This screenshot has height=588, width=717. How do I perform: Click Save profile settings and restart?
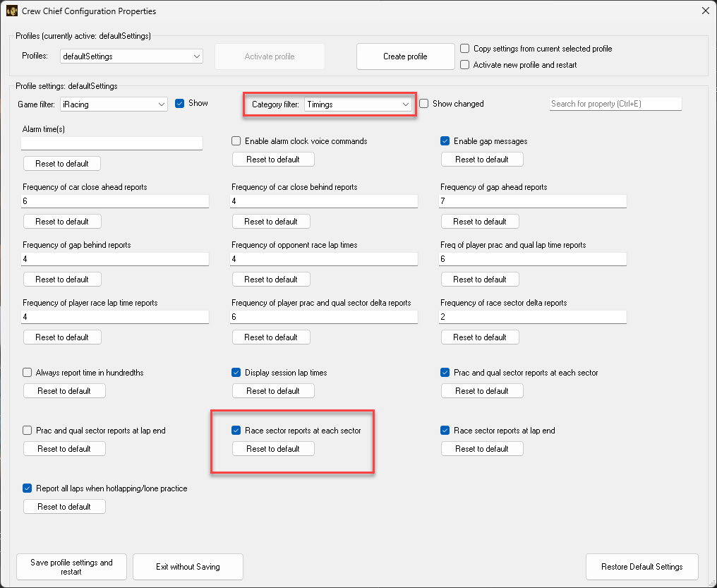coord(71,567)
